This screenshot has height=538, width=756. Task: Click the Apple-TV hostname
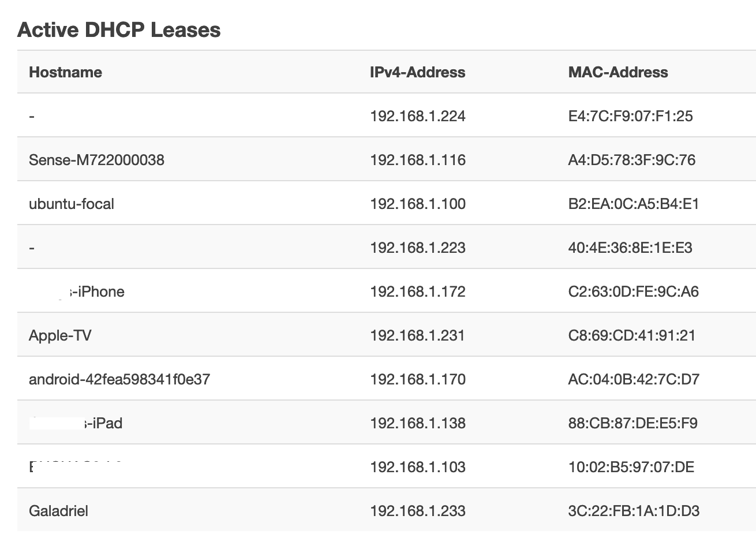point(60,335)
